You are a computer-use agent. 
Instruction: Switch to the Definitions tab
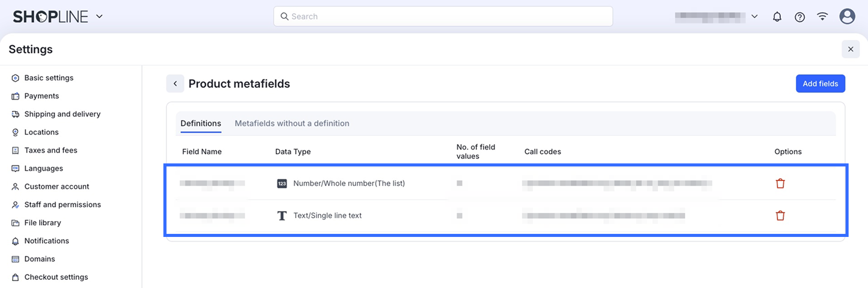201,124
